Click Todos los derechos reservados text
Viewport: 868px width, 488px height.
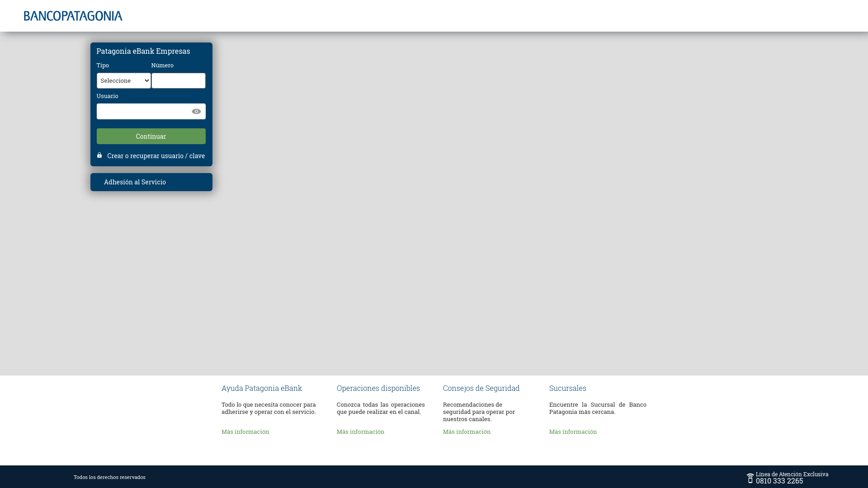tap(109, 477)
